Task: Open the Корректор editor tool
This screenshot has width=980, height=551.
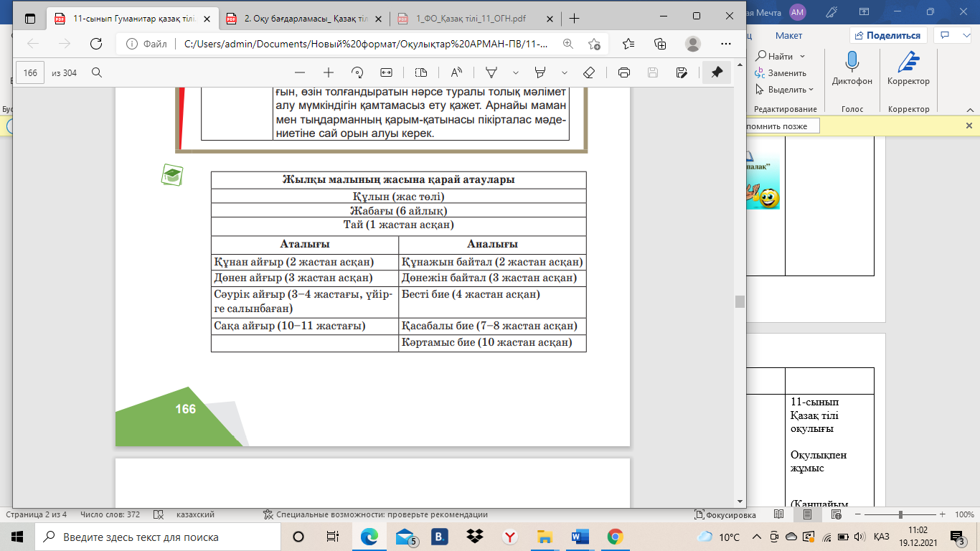Action: coord(908,69)
